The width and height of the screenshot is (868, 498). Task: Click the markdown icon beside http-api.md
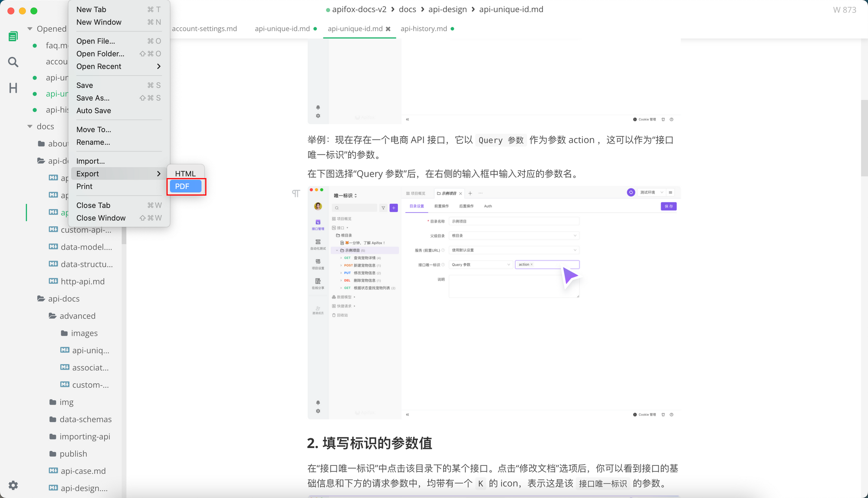(53, 281)
